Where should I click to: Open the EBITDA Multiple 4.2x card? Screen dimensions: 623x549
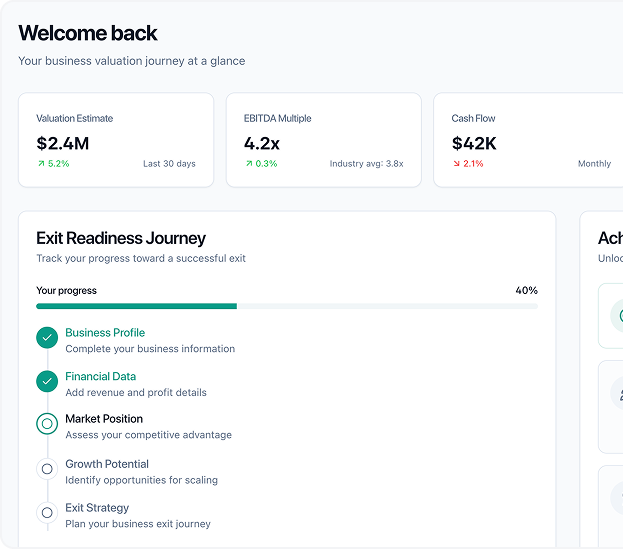(x=324, y=140)
